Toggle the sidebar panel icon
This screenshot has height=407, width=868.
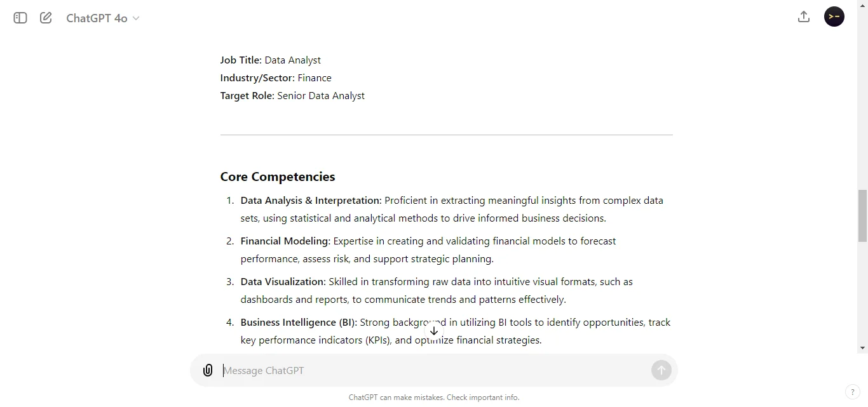pos(20,18)
